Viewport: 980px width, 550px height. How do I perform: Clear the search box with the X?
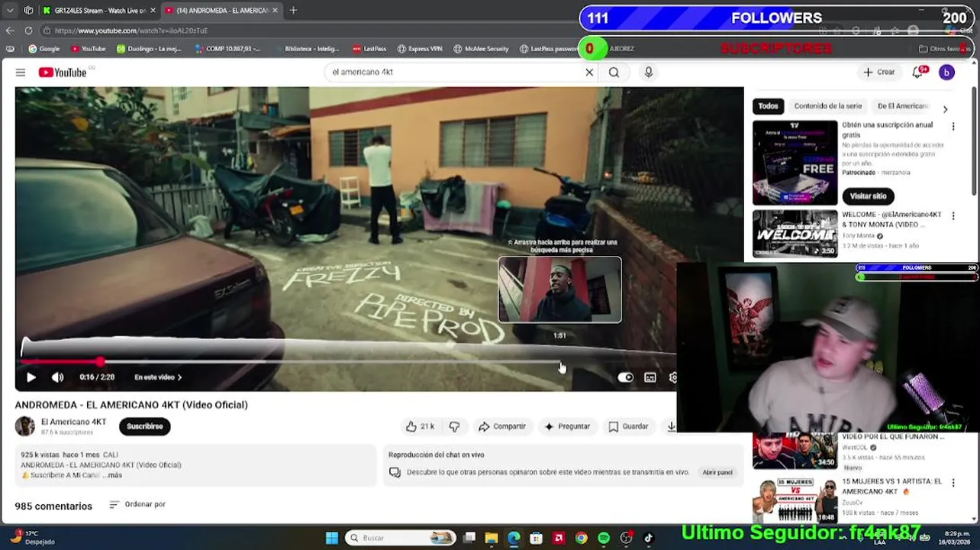pyautogui.click(x=589, y=73)
